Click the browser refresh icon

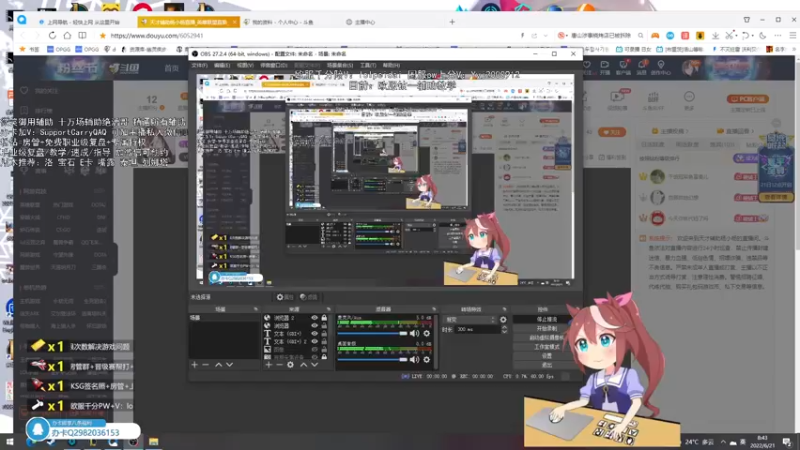(52, 36)
